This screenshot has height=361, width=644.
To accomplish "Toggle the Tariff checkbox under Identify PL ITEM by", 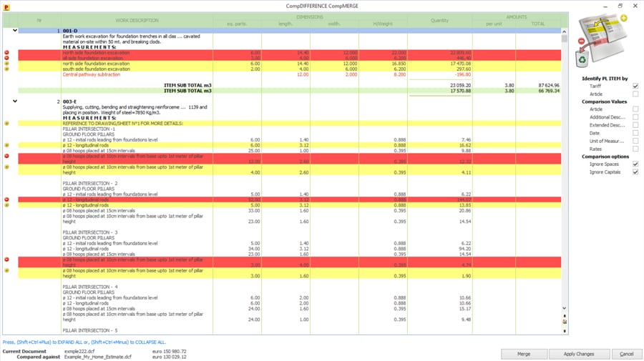I will tap(635, 86).
